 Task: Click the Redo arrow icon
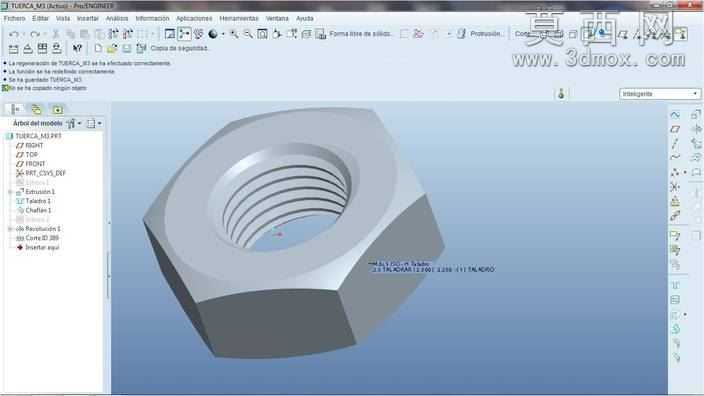pos(35,34)
